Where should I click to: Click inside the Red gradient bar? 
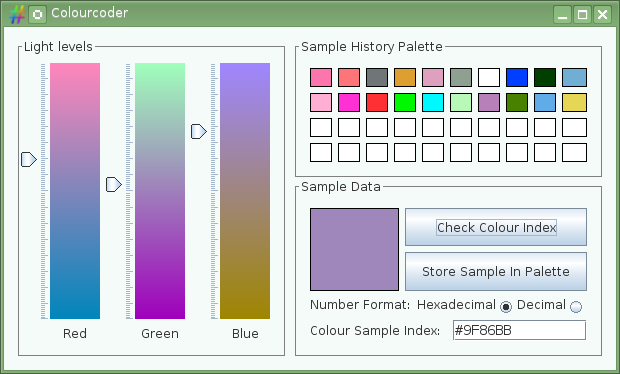(75, 191)
